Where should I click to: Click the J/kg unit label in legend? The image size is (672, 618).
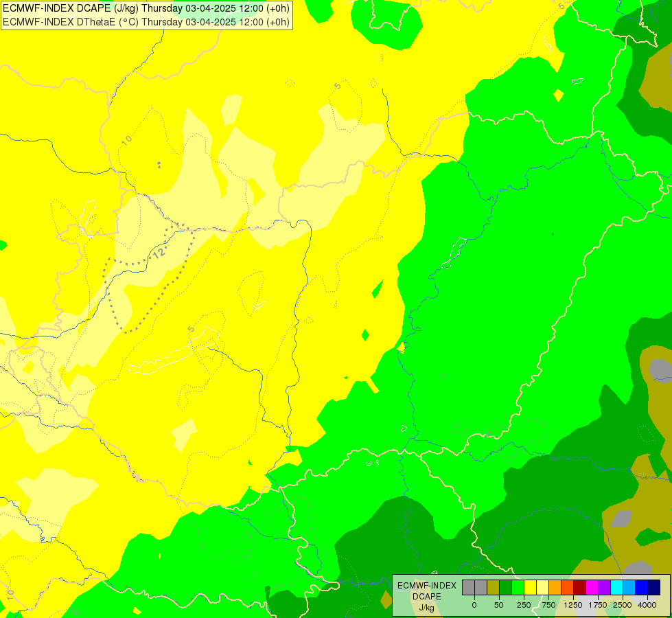click(426, 608)
